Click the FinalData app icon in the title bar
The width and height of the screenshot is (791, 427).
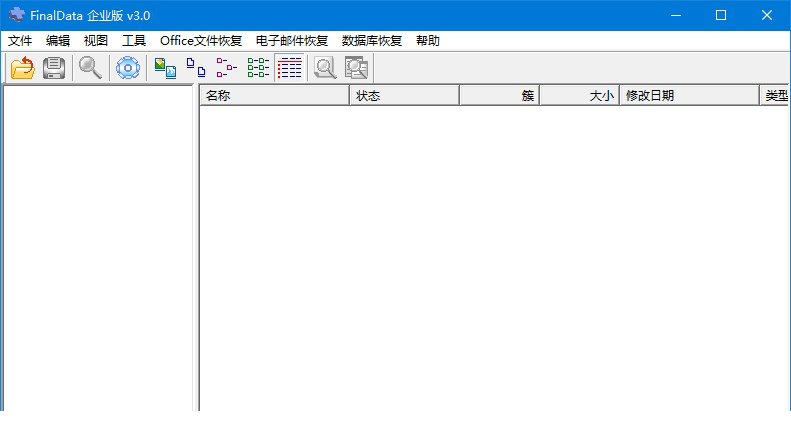[17, 15]
